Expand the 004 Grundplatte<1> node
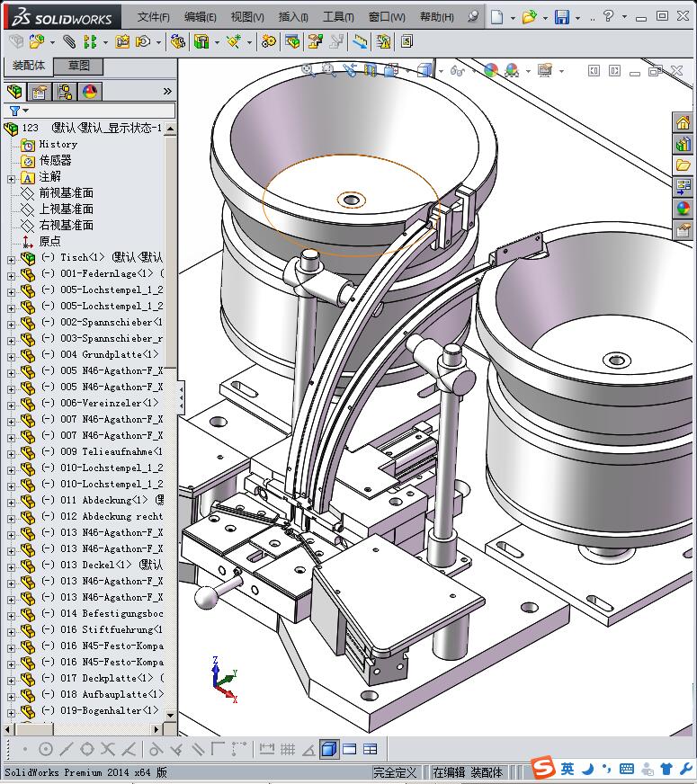This screenshot has width=697, height=784. pos(11,357)
